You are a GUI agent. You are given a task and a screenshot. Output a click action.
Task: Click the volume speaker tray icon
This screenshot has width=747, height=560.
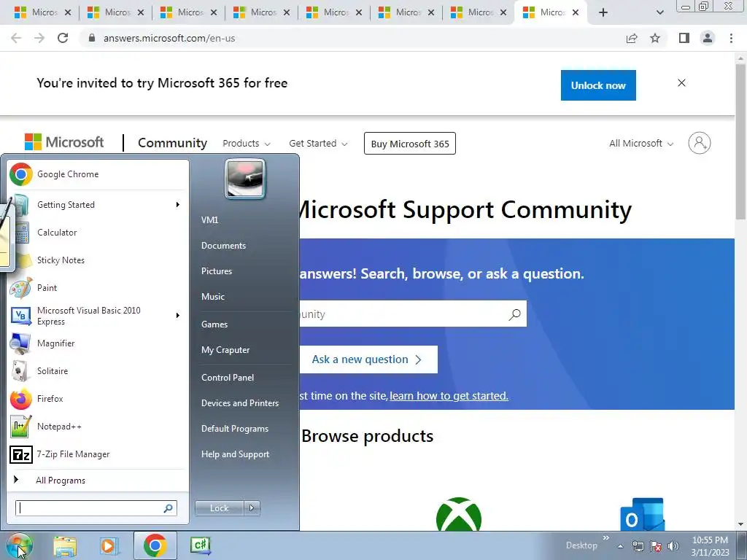tap(673, 546)
